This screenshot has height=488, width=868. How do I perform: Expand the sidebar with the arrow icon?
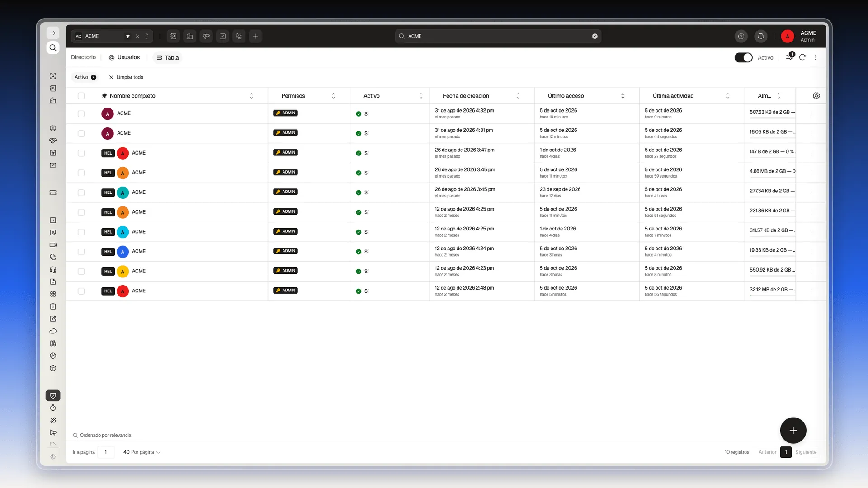(x=53, y=33)
